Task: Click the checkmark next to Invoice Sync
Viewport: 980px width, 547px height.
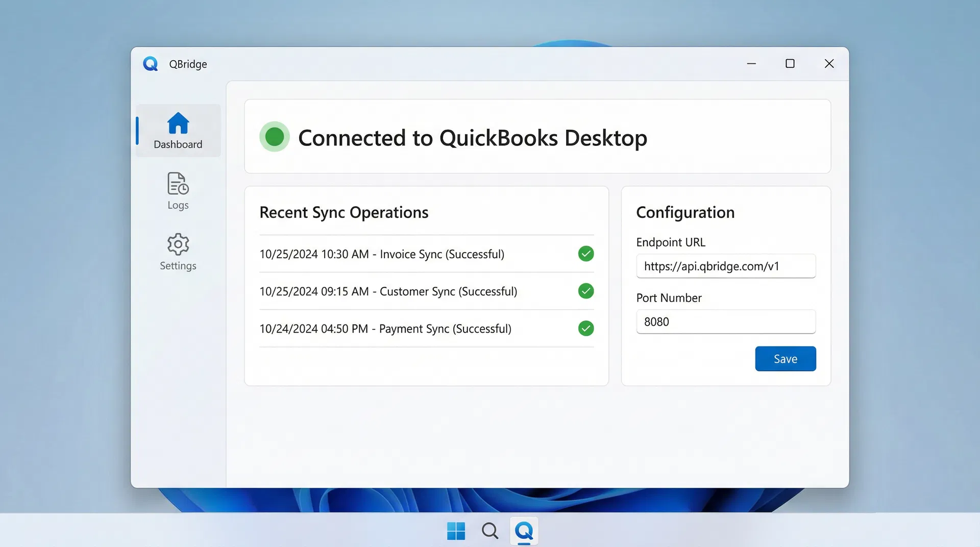Action: coord(586,254)
